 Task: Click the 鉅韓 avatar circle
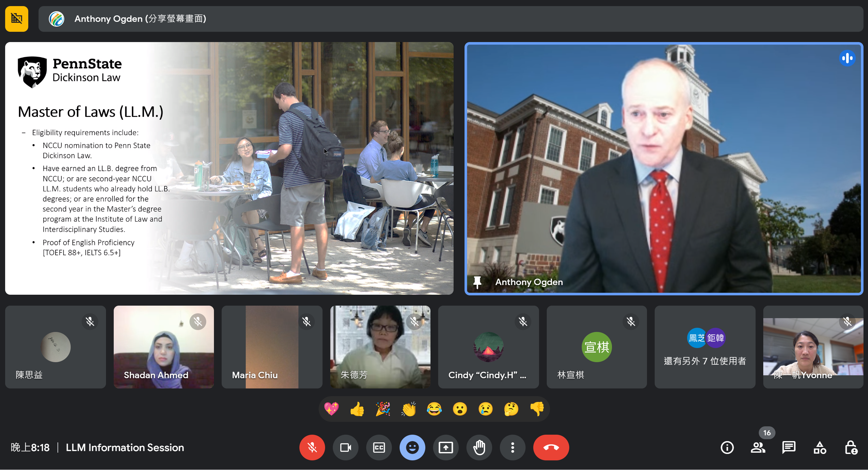pyautogui.click(x=715, y=338)
